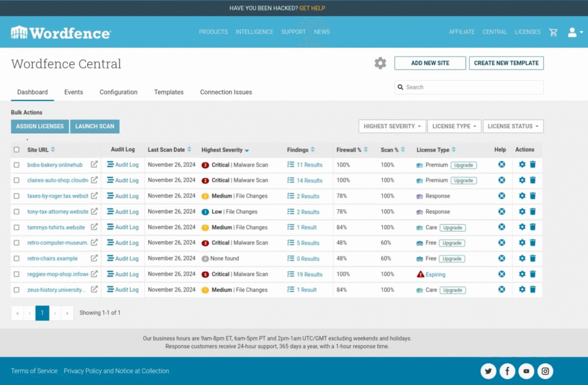Open the YouTube icon in the footer

point(526,371)
